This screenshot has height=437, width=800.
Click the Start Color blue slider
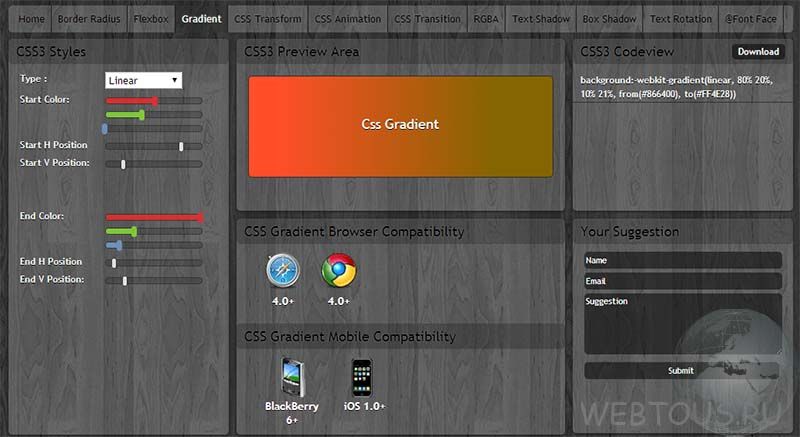pos(154,128)
